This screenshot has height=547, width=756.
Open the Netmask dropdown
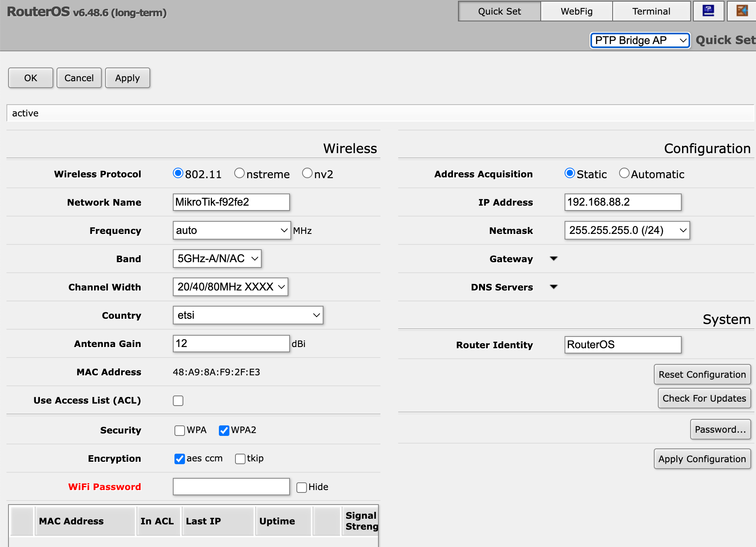click(x=627, y=230)
